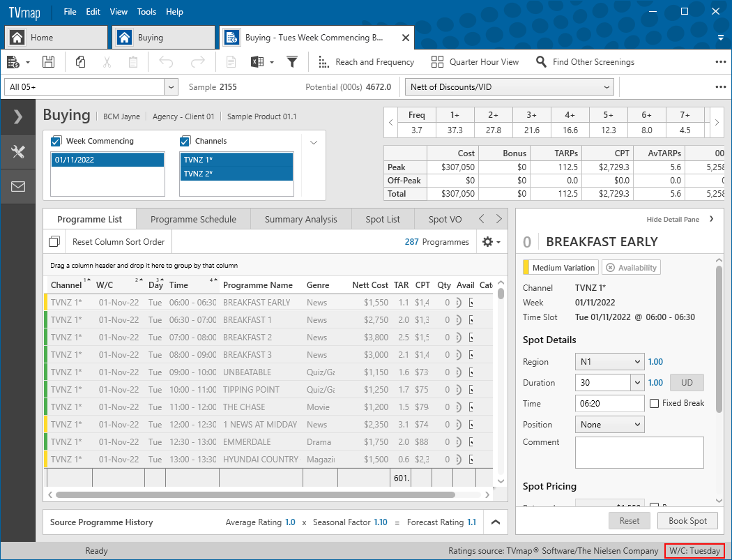Click the W/C: Tuesday status bar item
This screenshot has height=560, width=732.
pyautogui.click(x=694, y=551)
